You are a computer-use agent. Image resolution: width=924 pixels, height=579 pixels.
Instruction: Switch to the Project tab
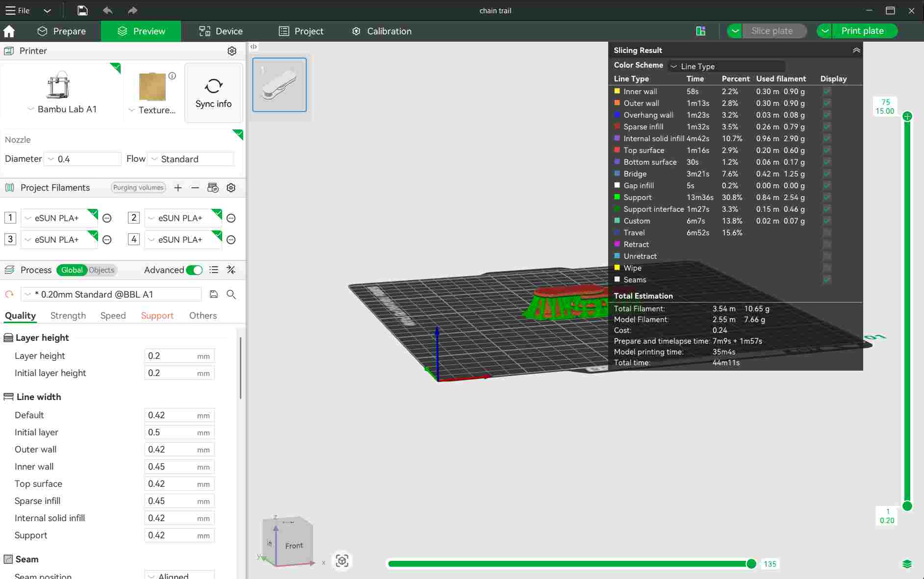point(301,31)
